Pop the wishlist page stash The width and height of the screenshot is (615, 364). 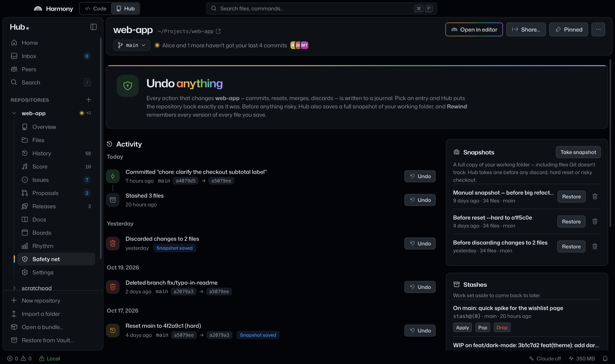483,327
